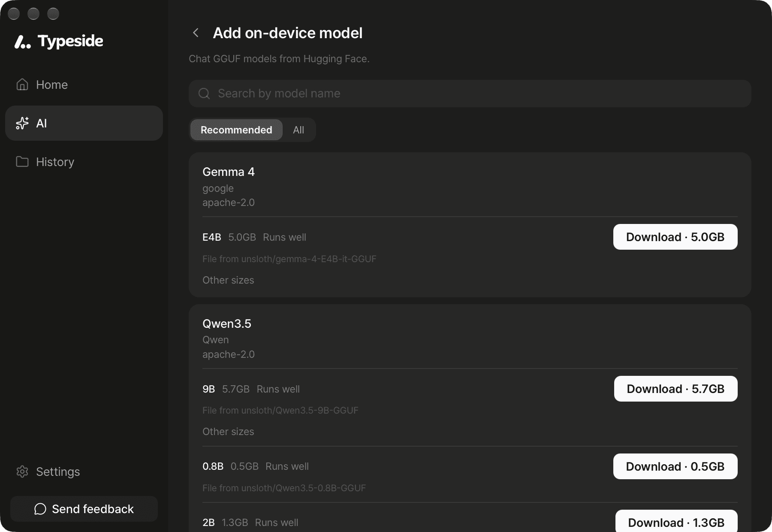Click the History folder icon
This screenshot has height=532, width=772.
point(22,162)
